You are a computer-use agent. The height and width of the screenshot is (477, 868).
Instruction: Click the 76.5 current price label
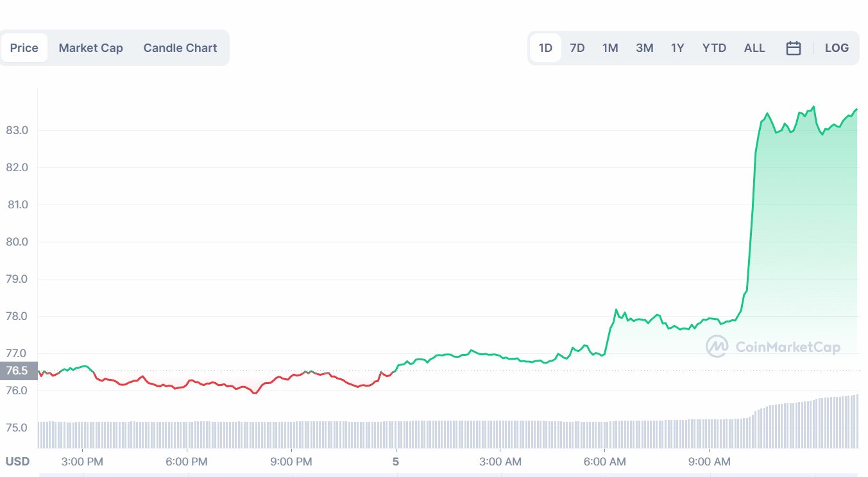click(17, 371)
